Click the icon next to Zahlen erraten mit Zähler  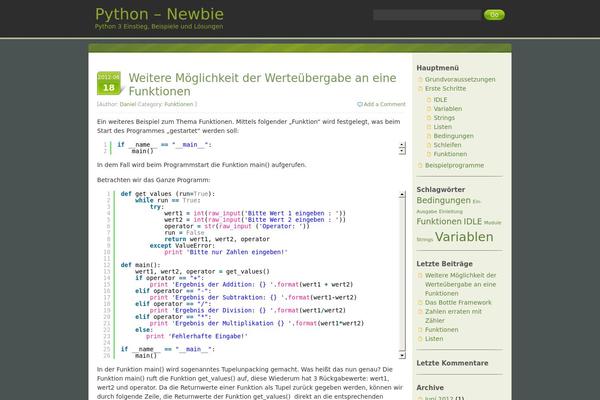[x=420, y=312]
